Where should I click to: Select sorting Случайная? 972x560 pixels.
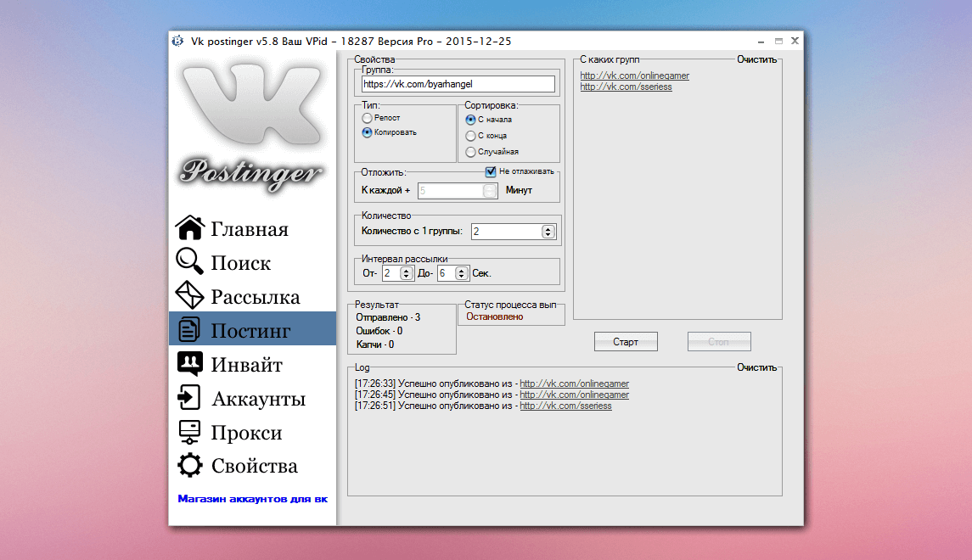470,152
